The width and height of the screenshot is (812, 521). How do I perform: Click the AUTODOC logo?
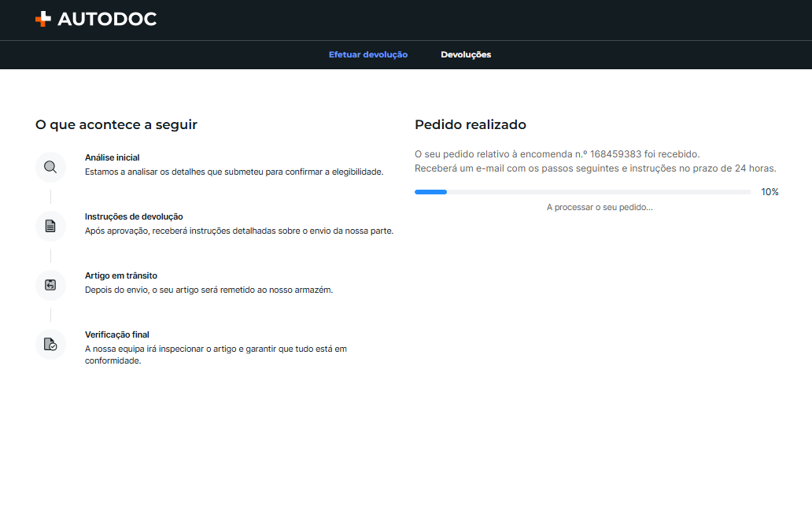click(96, 19)
